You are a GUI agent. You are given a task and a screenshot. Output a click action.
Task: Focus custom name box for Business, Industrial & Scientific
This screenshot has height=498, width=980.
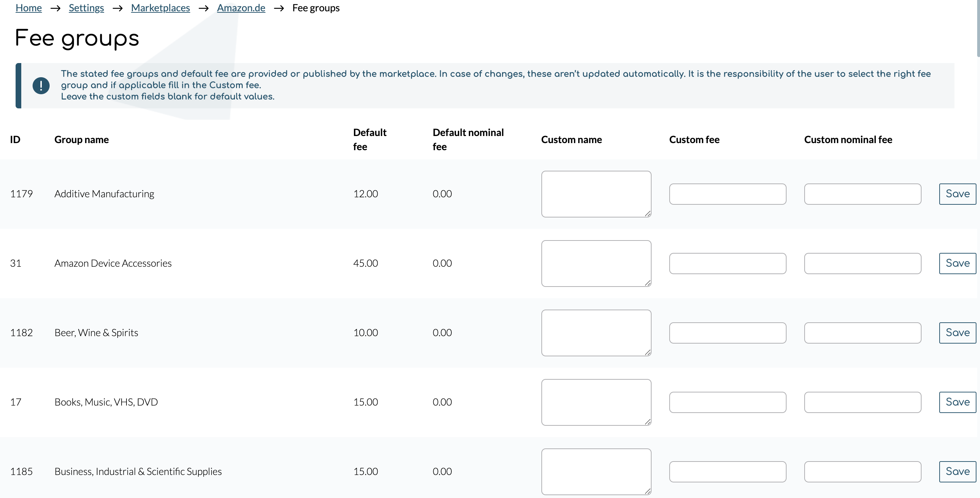pos(596,472)
